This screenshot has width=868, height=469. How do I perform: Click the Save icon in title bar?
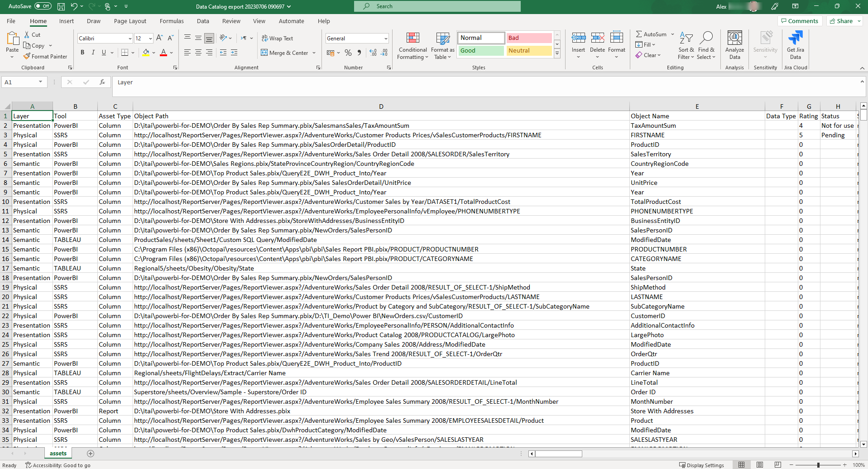(61, 6)
